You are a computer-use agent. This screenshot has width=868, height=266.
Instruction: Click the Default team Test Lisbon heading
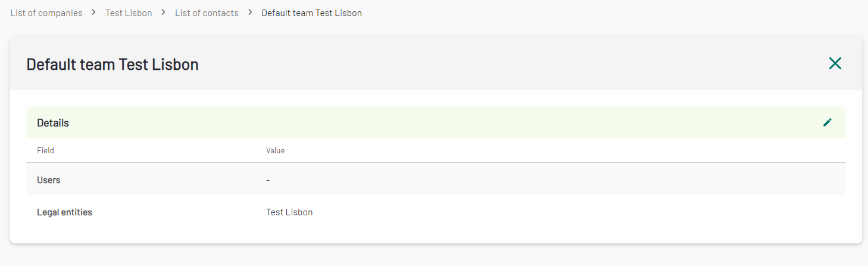click(x=113, y=64)
